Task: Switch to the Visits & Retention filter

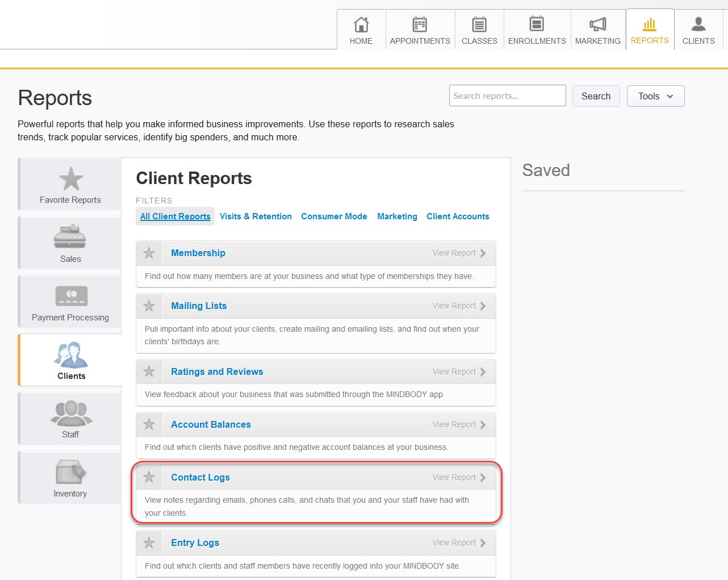Action: click(256, 216)
